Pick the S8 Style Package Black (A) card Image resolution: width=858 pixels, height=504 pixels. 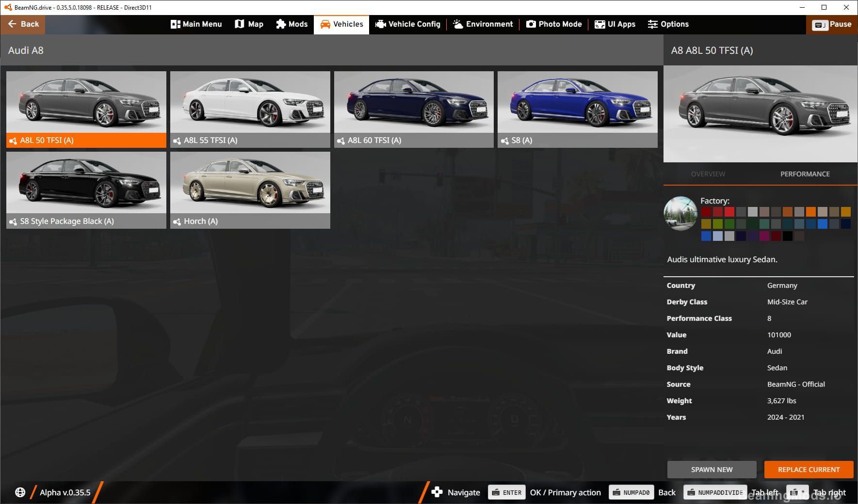86,190
